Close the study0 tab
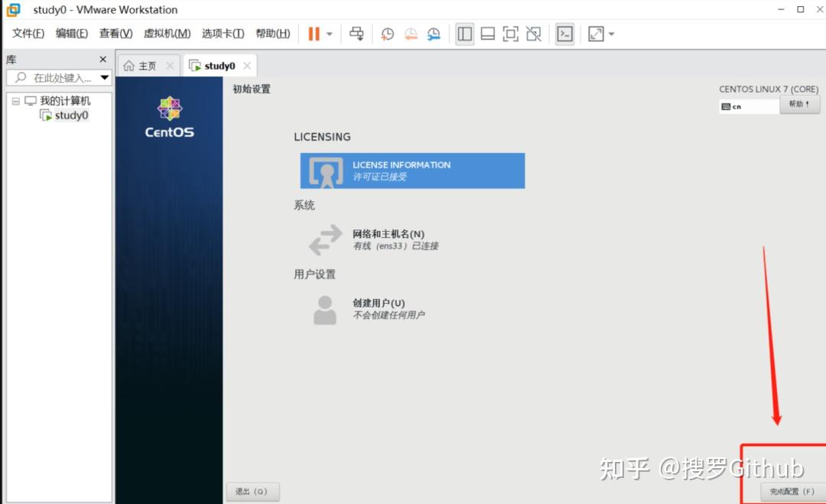This screenshot has height=504, width=826. 246,66
